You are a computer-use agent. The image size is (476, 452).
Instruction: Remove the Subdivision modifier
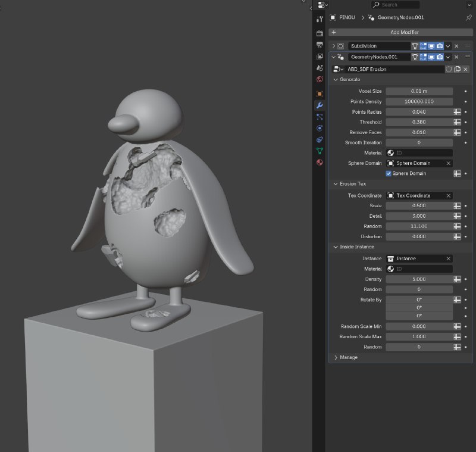pos(456,46)
